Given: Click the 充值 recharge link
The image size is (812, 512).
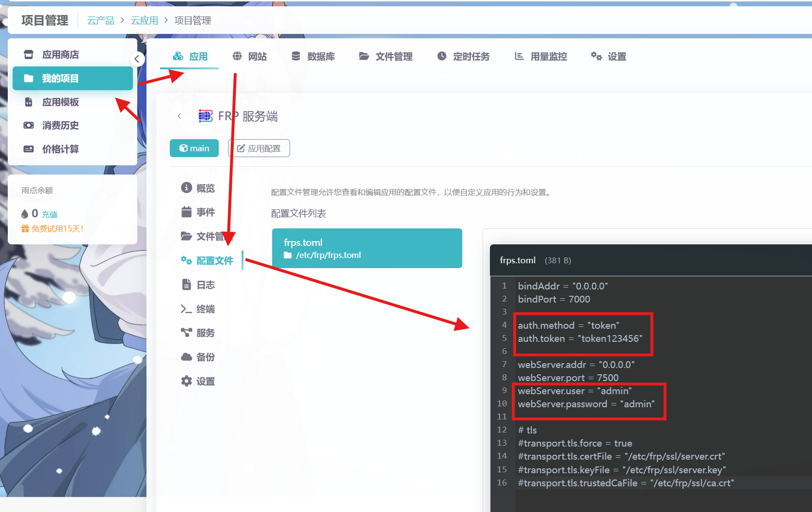Looking at the screenshot, I should [x=49, y=214].
